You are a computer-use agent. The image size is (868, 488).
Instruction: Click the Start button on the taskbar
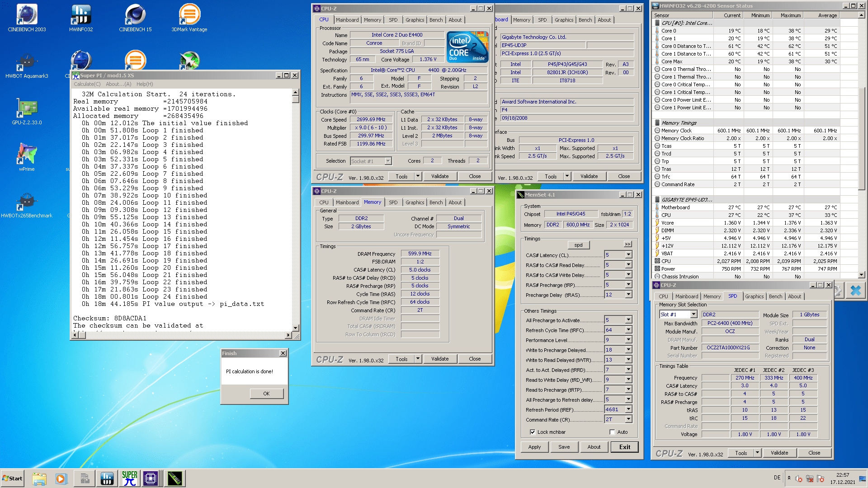pos(12,479)
